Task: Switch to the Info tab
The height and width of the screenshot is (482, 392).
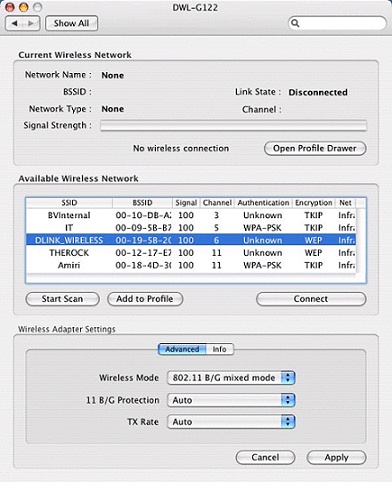Action: click(220, 349)
